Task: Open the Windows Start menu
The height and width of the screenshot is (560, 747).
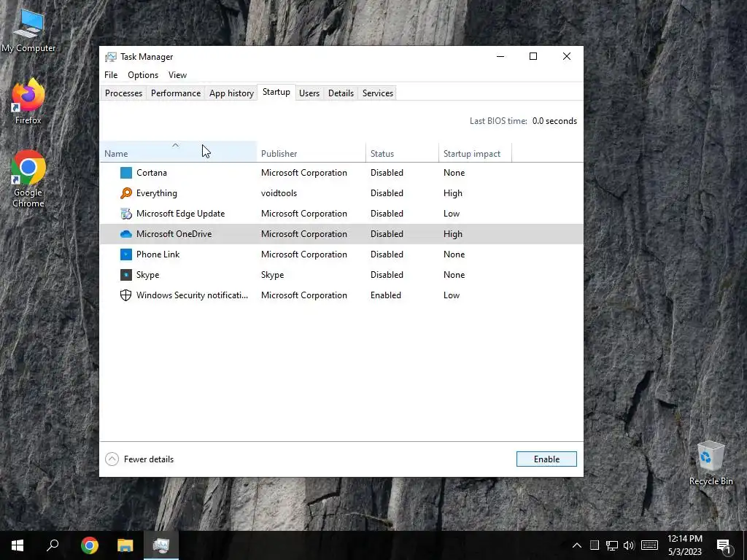Action: (18, 545)
